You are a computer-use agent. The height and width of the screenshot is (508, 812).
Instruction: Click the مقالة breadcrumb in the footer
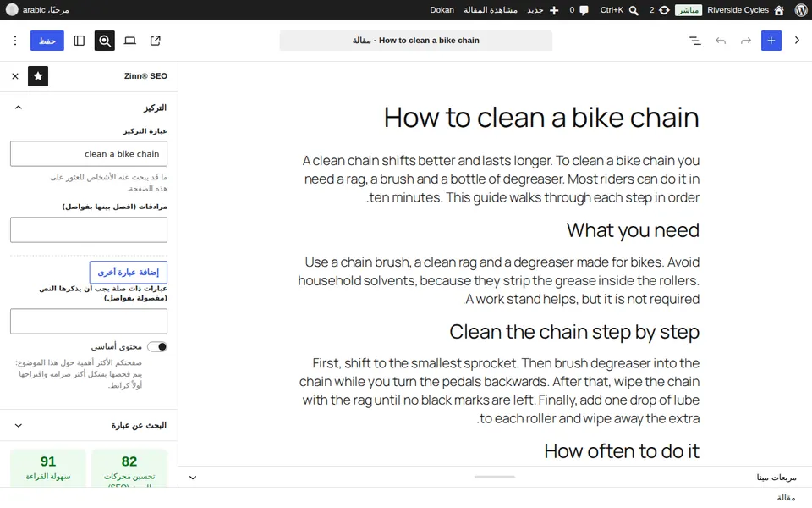tap(786, 498)
